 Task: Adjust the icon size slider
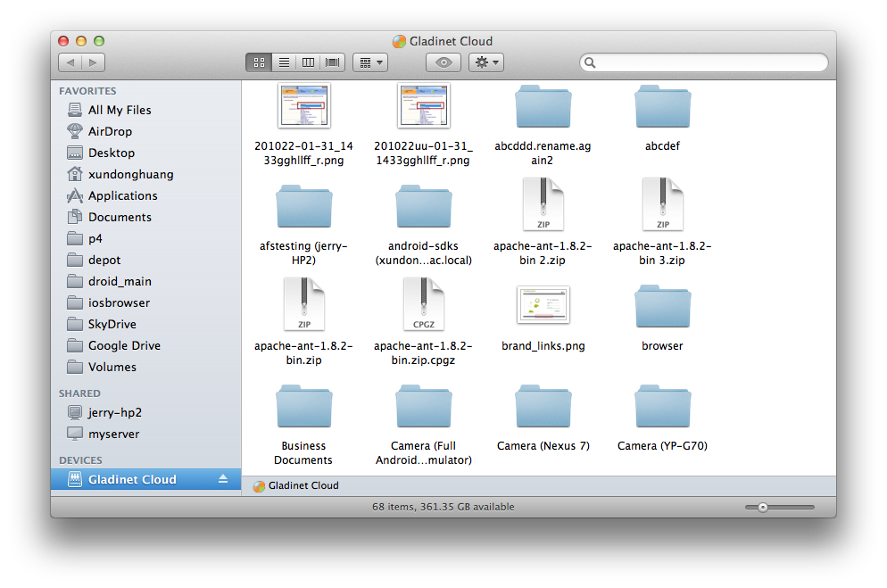763,507
